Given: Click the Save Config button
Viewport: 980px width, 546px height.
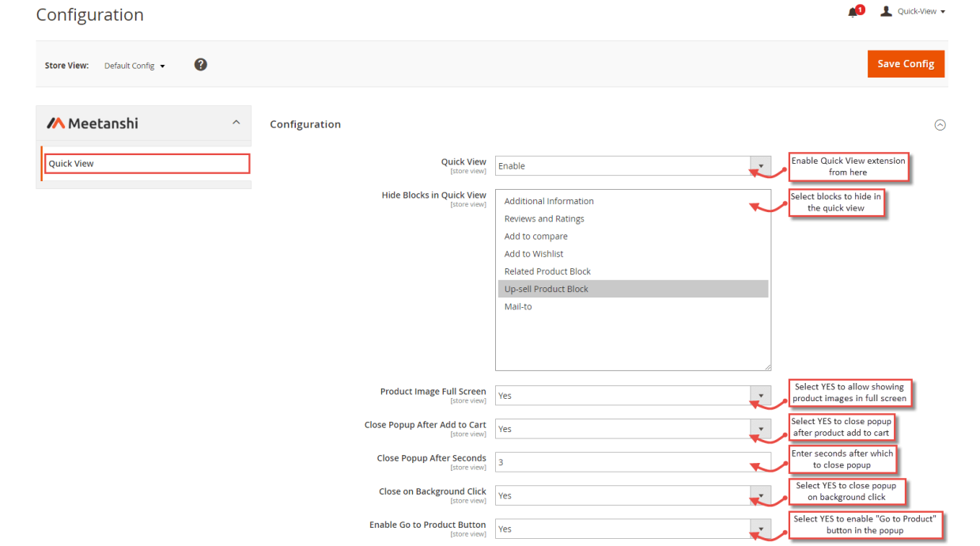Looking at the screenshot, I should point(906,64).
